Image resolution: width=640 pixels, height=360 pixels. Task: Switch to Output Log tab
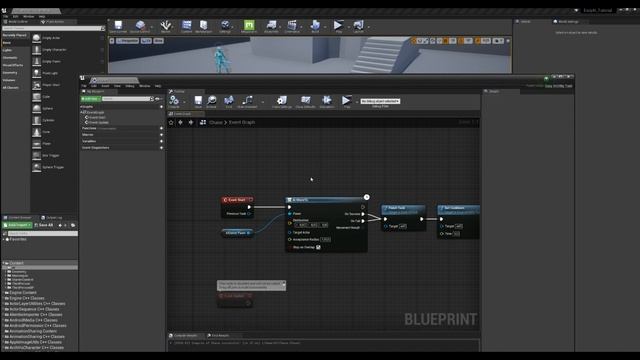pyautogui.click(x=52, y=218)
